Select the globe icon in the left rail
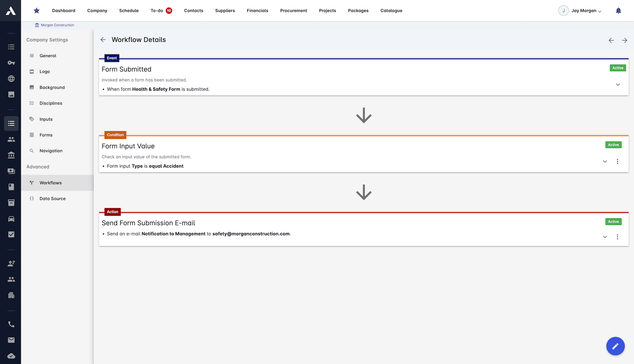Image resolution: width=634 pixels, height=364 pixels. [x=11, y=79]
